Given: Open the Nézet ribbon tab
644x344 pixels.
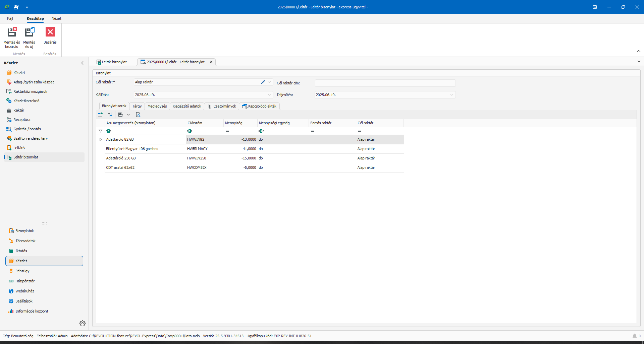Looking at the screenshot, I should [56, 18].
